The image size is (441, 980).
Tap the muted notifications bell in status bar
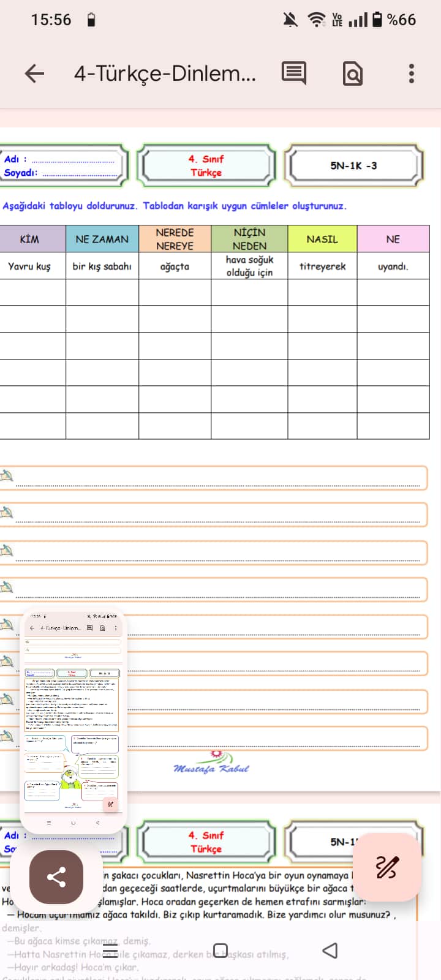click(290, 20)
